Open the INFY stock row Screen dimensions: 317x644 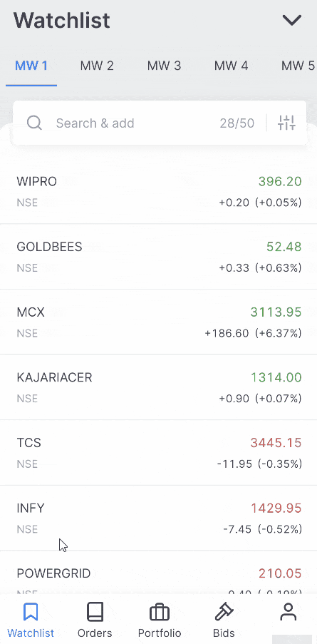coord(158,518)
